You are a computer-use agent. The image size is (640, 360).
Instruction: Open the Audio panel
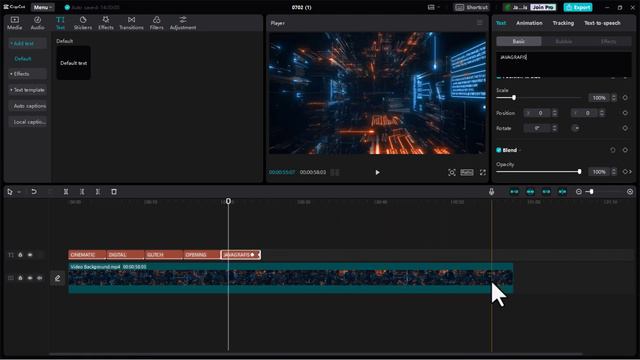(x=38, y=23)
